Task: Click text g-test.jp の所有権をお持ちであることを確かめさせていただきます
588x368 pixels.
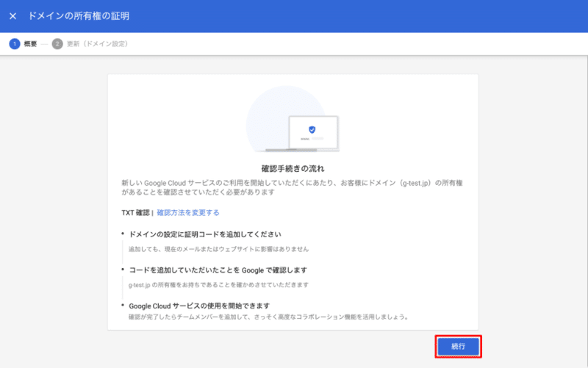Action: (x=218, y=285)
